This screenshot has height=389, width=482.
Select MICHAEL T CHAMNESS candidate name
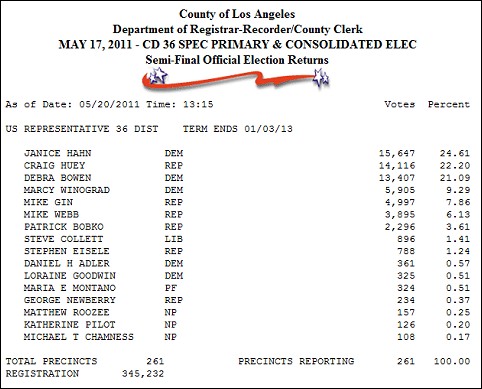tap(79, 337)
